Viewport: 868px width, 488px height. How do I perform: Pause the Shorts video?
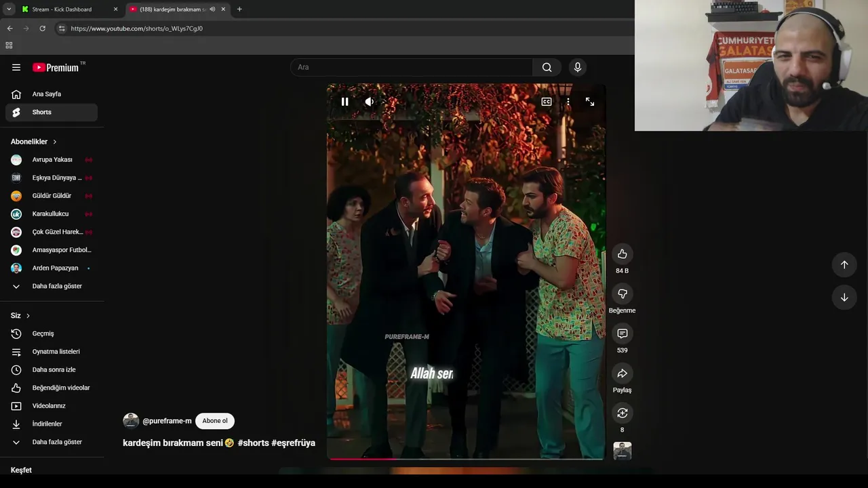click(344, 102)
